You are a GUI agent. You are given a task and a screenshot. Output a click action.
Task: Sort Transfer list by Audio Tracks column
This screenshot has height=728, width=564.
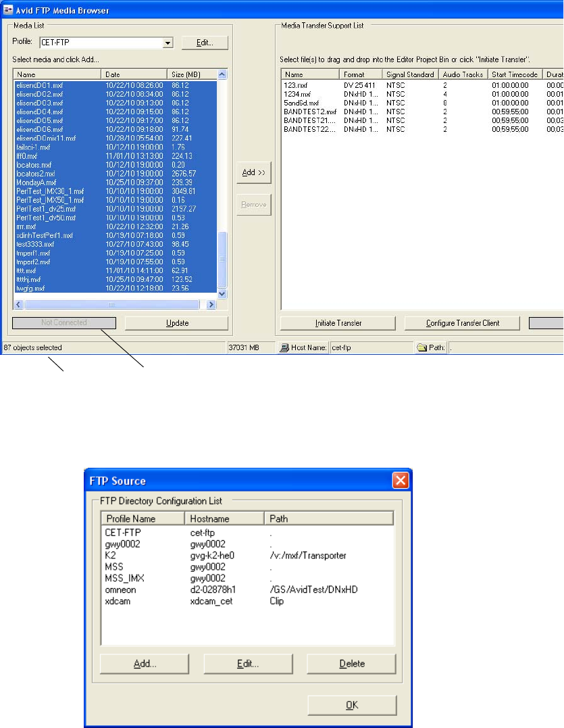(x=463, y=74)
